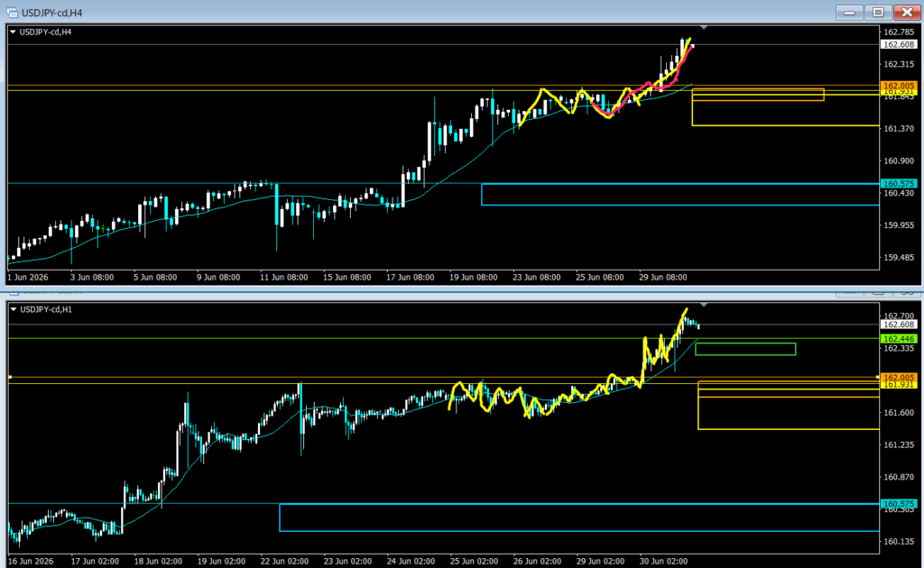Click the 159.485 price scale value
The height and width of the screenshot is (568, 924).
pyautogui.click(x=900, y=257)
